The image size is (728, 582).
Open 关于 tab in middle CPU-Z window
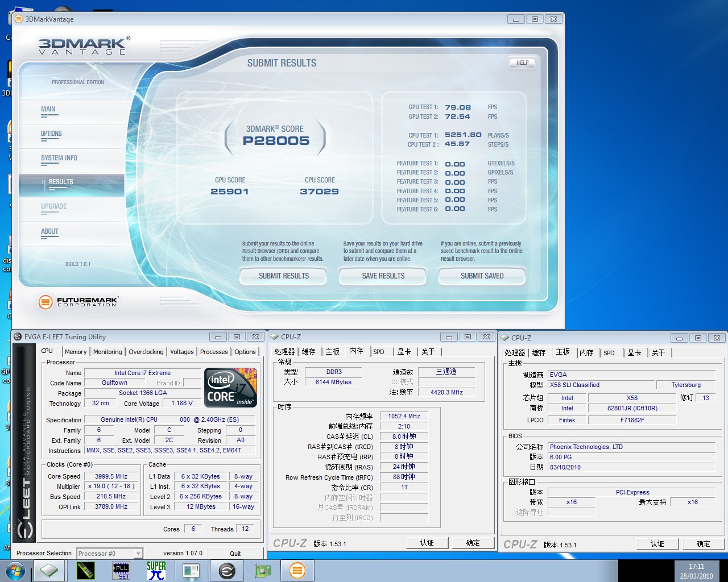[428, 352]
